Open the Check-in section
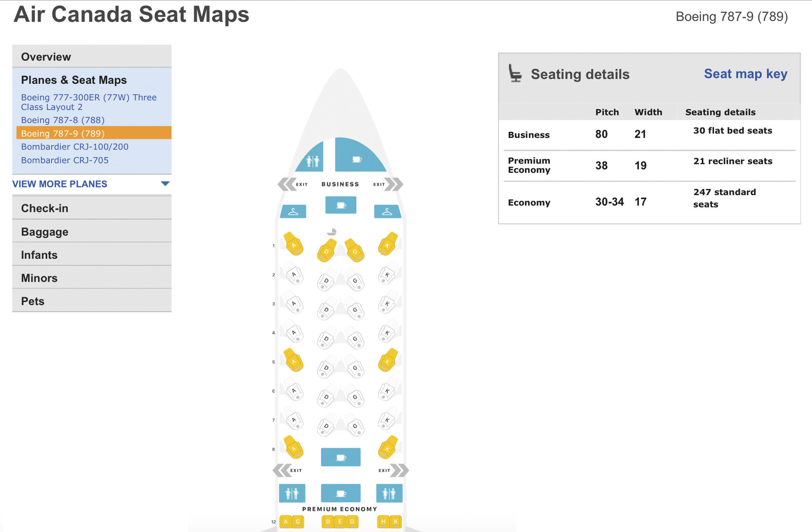This screenshot has height=532, width=812. 44,208
